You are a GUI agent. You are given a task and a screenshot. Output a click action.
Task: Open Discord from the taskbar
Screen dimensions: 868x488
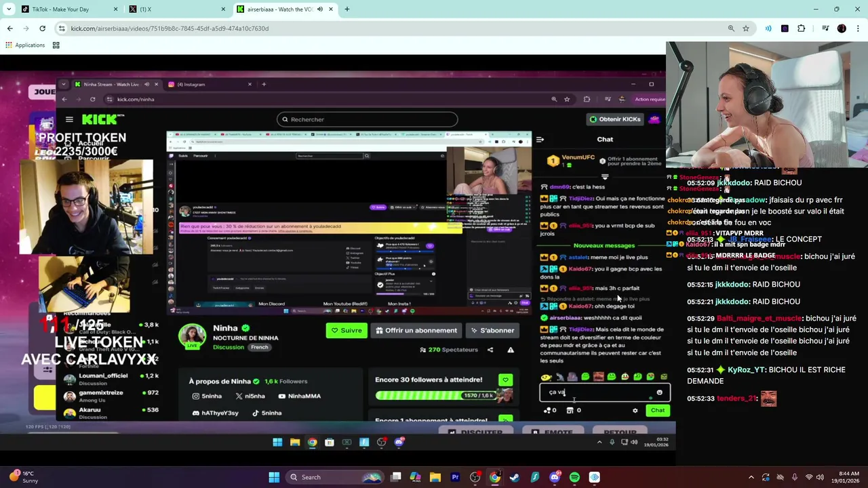pyautogui.click(x=555, y=477)
